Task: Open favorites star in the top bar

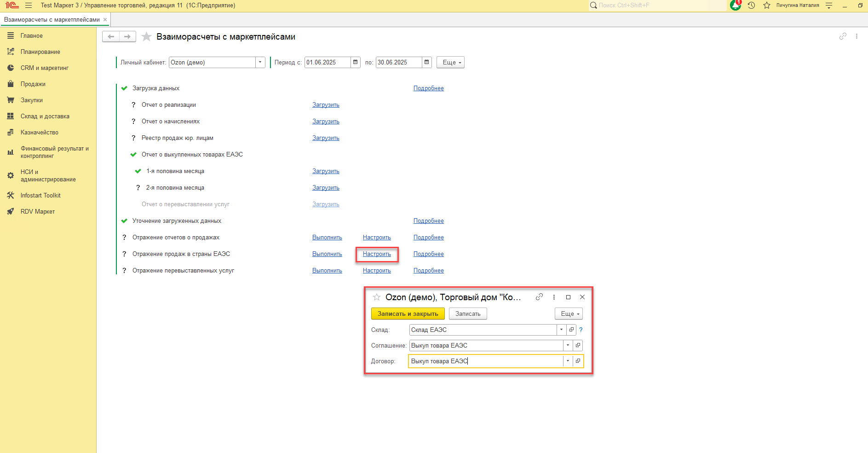Action: [766, 6]
